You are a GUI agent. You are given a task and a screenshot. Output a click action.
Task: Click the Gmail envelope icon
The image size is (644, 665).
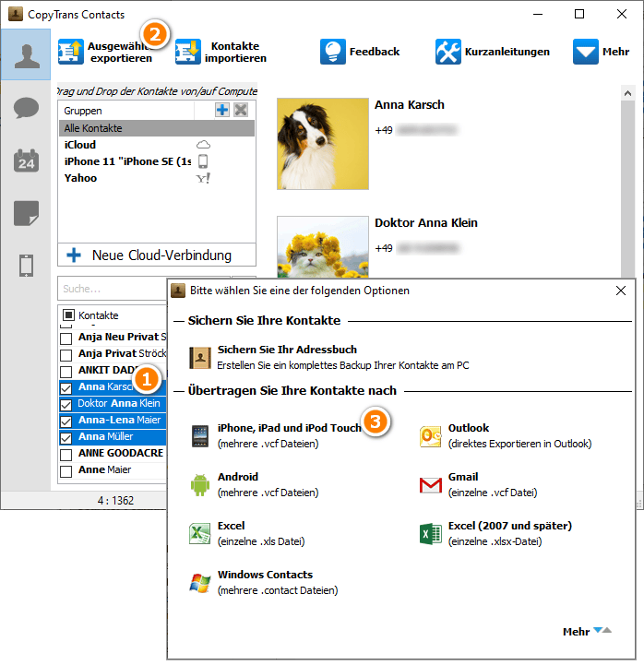pyautogui.click(x=431, y=485)
